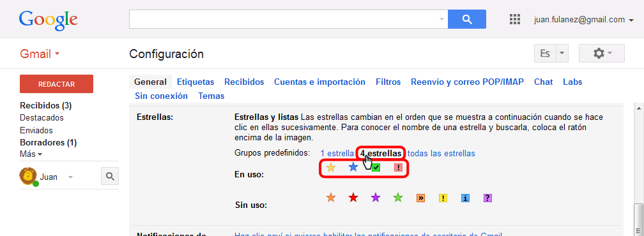Expand the search options arrow
This screenshot has height=236, width=644.
tap(441, 19)
